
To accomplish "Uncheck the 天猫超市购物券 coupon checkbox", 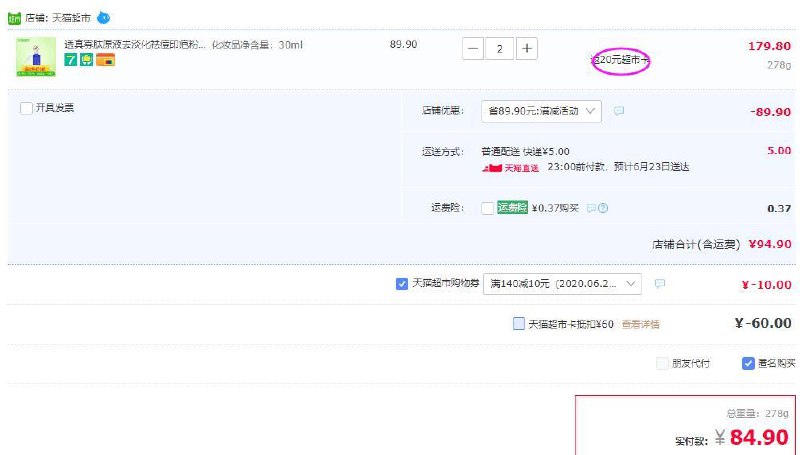I will [402, 284].
